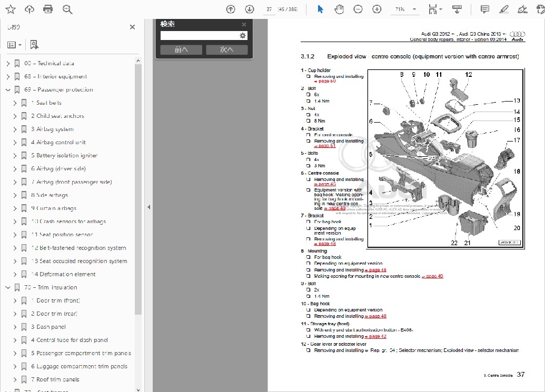
Task: Click the previous result button 前へ
Action: coord(181,49)
